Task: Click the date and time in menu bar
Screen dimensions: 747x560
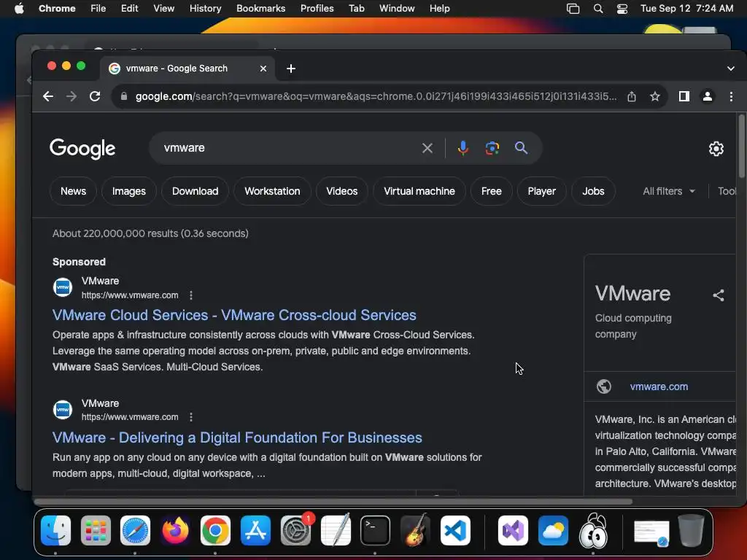Action: tap(686, 9)
